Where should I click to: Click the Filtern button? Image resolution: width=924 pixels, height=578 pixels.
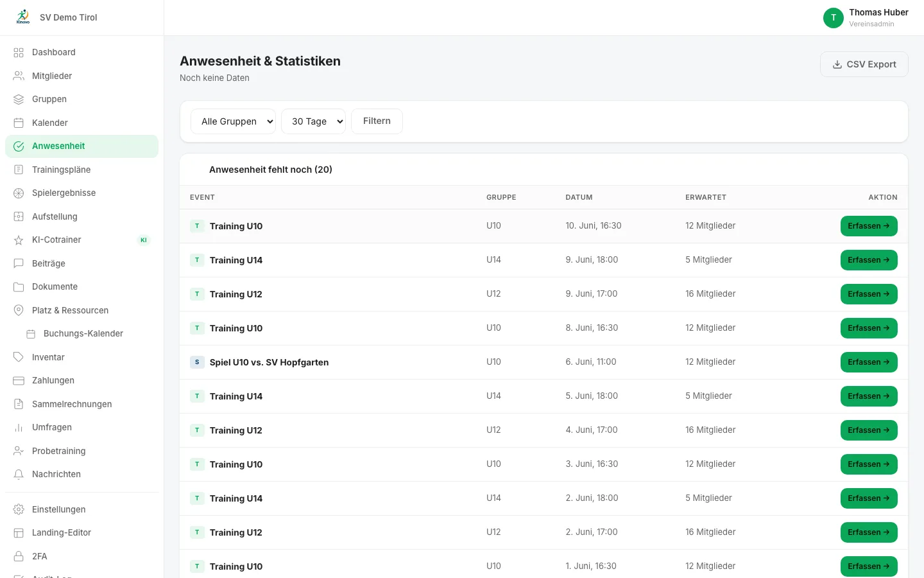377,121
